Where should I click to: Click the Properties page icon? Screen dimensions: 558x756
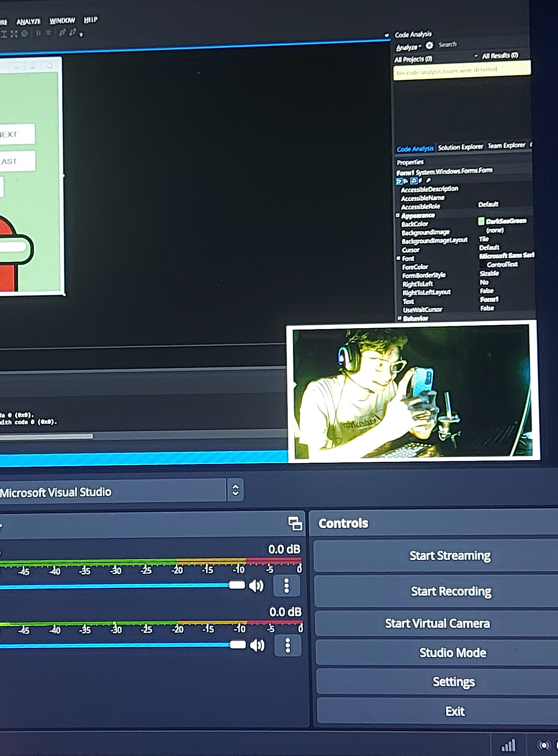click(413, 181)
